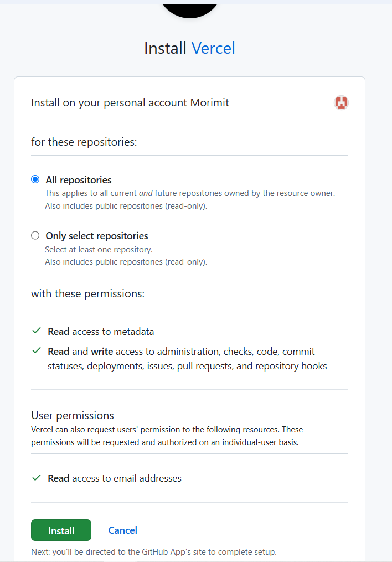The image size is (392, 562).
Task: Click the Cancel link
Action: coord(123,530)
